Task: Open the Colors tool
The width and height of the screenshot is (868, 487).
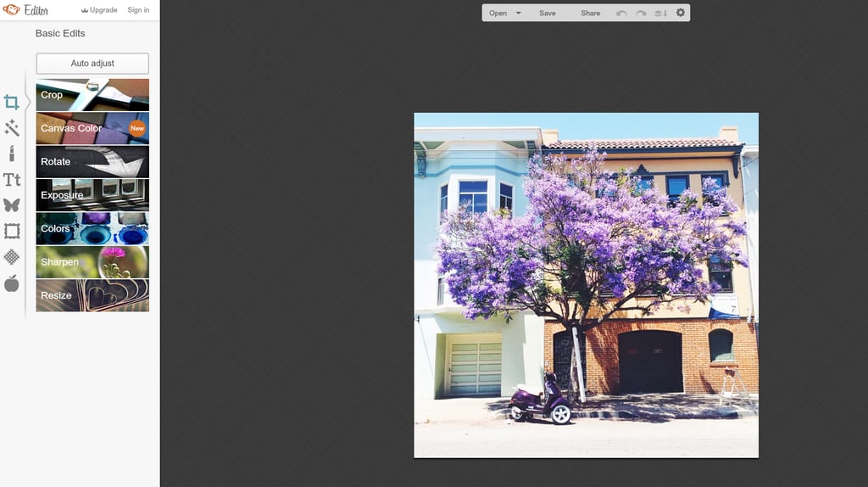Action: pos(92,228)
